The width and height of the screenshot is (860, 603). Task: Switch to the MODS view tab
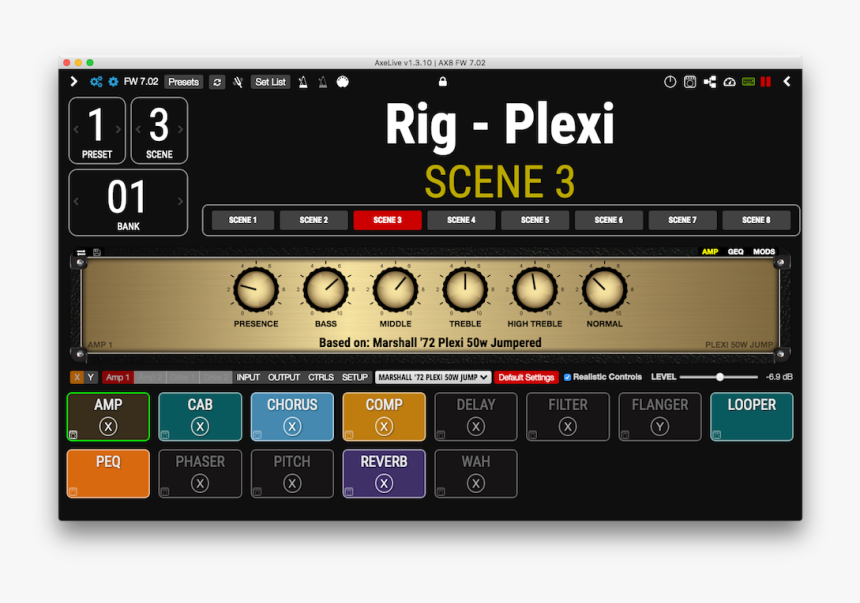(x=764, y=252)
